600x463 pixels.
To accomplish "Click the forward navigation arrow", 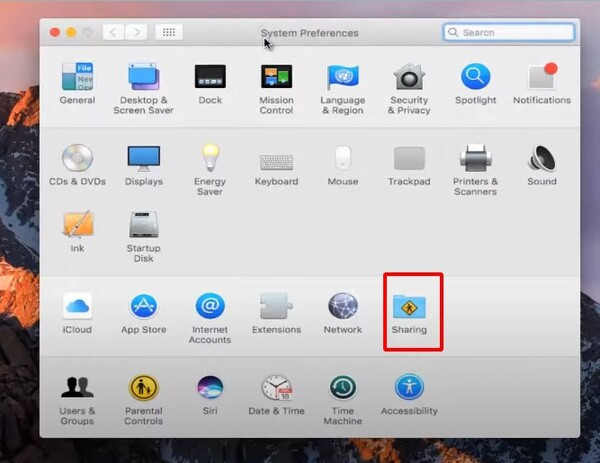I will click(x=136, y=32).
